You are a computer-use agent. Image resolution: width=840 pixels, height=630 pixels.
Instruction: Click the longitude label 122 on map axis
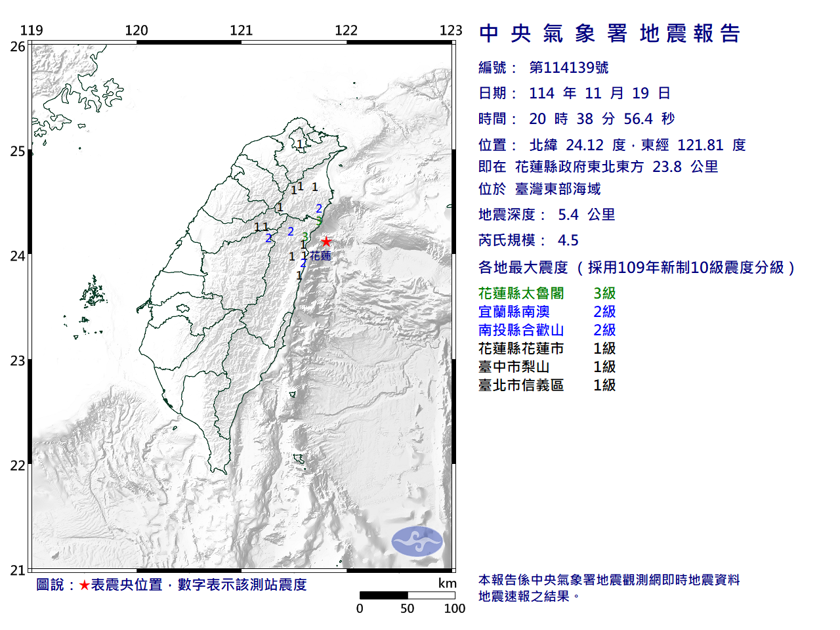(x=347, y=30)
